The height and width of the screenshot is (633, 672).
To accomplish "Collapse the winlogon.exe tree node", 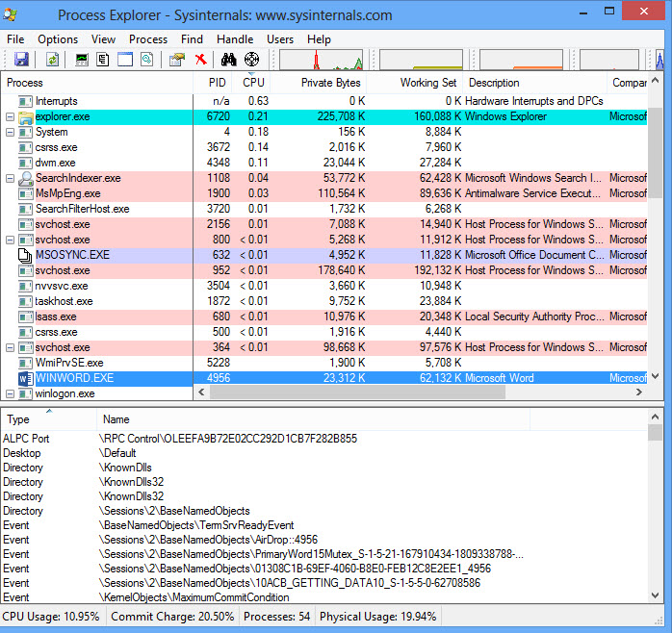I will pyautogui.click(x=10, y=394).
